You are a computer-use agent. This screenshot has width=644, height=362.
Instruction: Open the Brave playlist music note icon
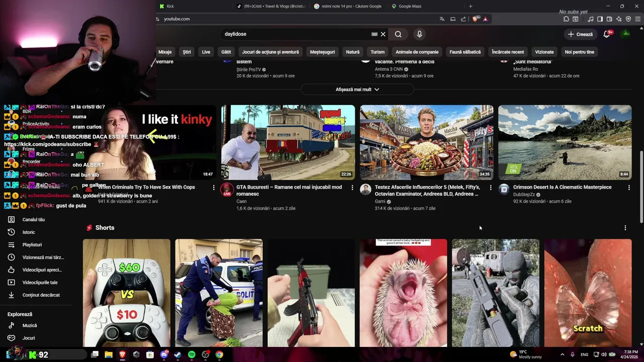(x=591, y=19)
